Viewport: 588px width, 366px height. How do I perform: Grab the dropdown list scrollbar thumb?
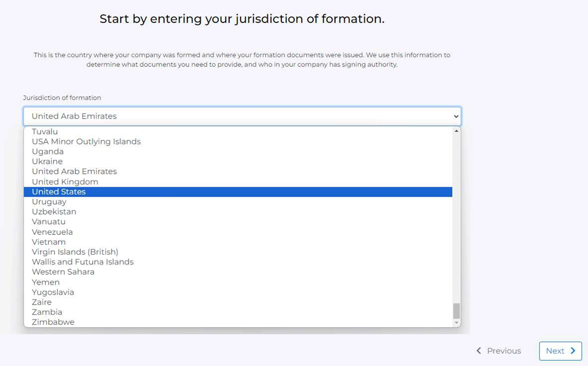pos(456,311)
